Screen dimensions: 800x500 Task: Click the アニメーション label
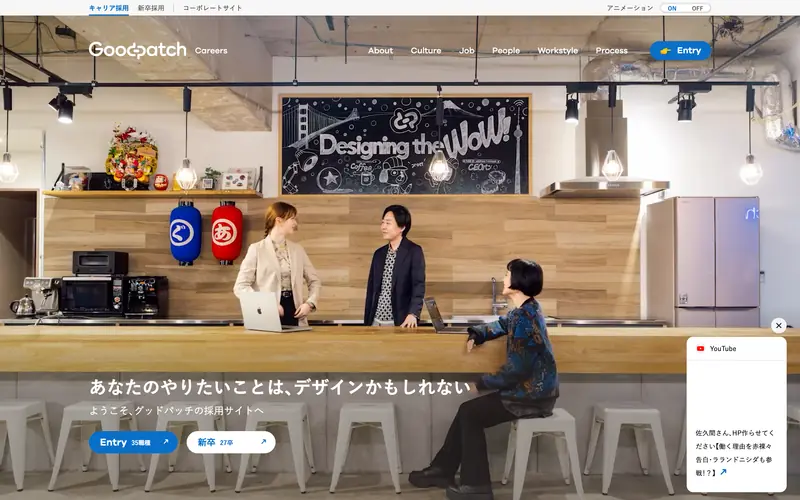click(x=630, y=8)
